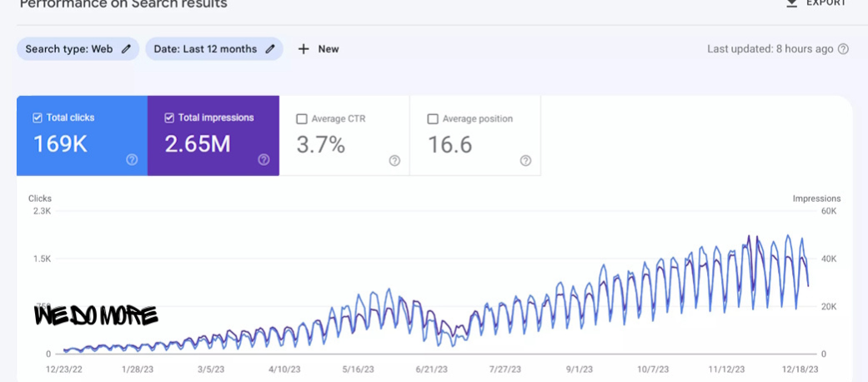Open help icon beside Last updated
Image resolution: width=868 pixels, height=382 pixels.
click(x=843, y=48)
